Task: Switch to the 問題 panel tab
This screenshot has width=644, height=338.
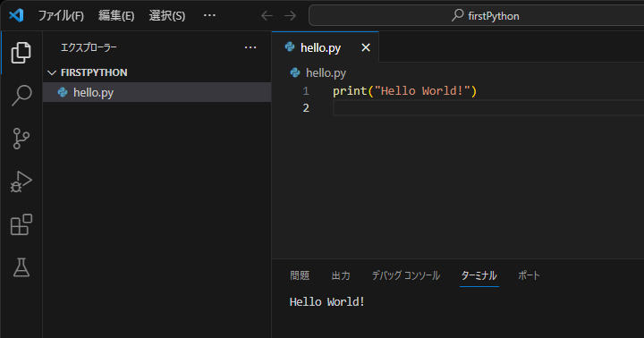Action: (300, 275)
